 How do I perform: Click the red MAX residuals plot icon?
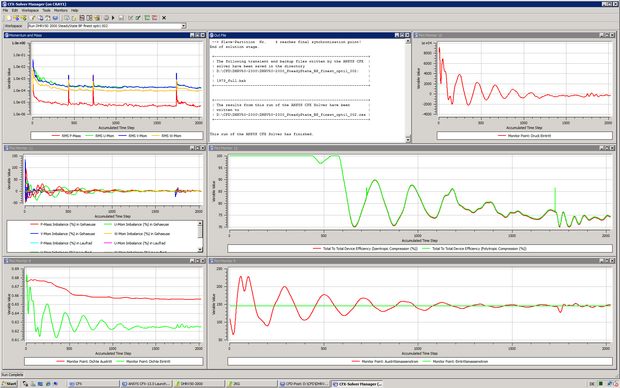point(154,18)
